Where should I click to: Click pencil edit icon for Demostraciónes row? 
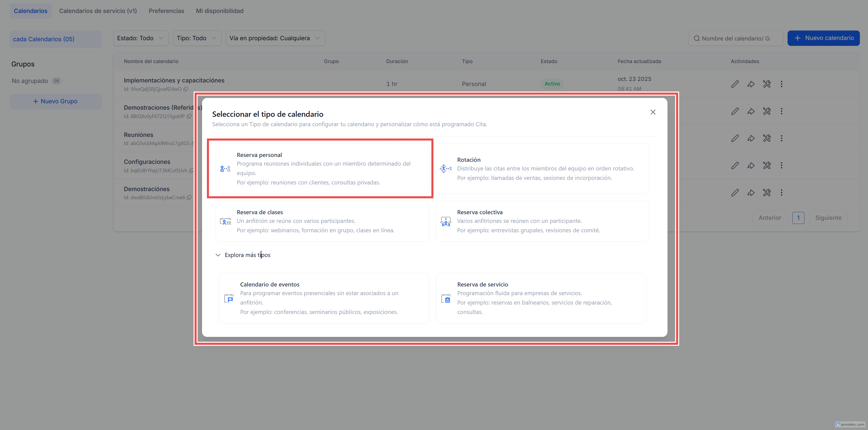(735, 193)
